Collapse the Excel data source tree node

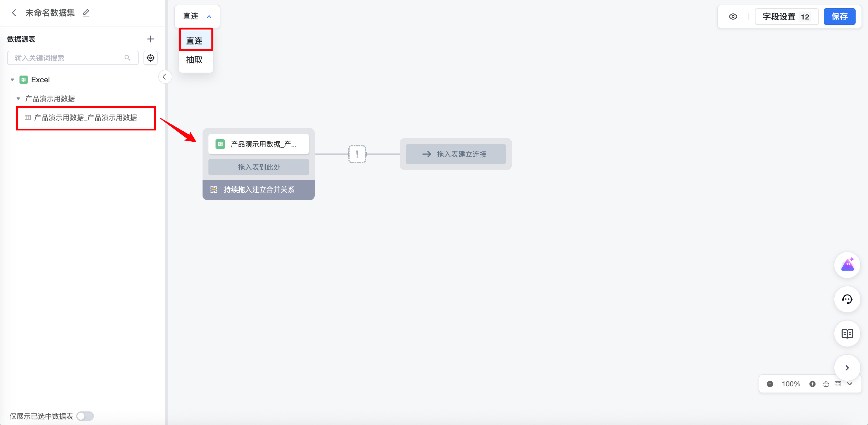pyautogui.click(x=12, y=80)
